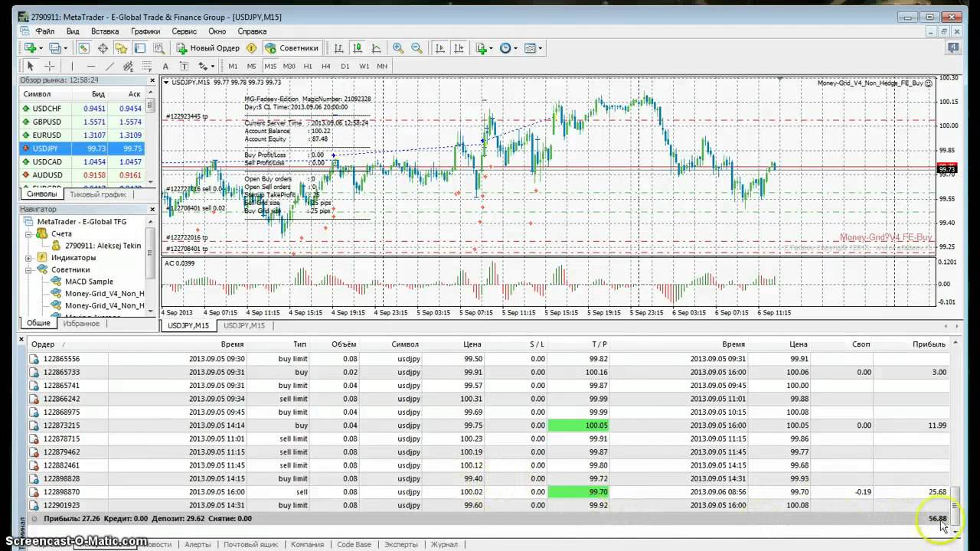Expand the Индикаторы tree node

click(x=28, y=257)
